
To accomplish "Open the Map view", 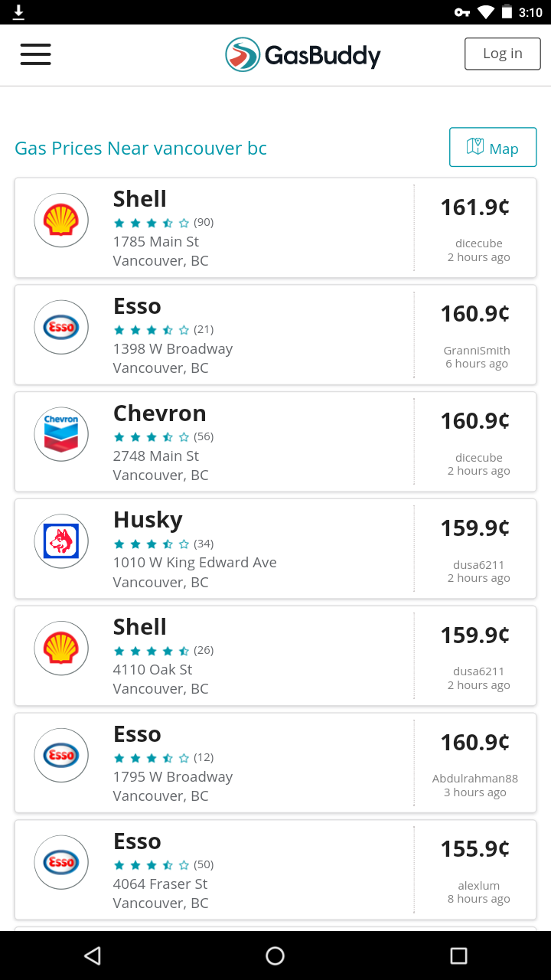I will [493, 148].
